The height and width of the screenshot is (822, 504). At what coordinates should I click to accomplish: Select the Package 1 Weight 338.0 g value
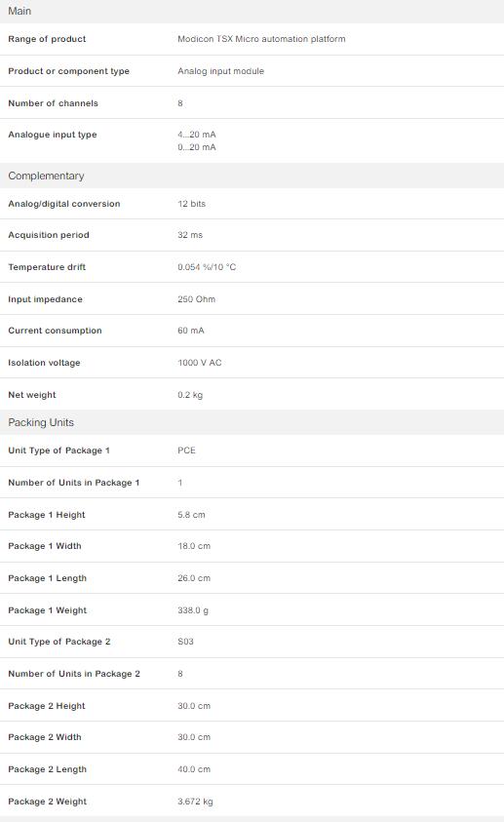click(193, 610)
